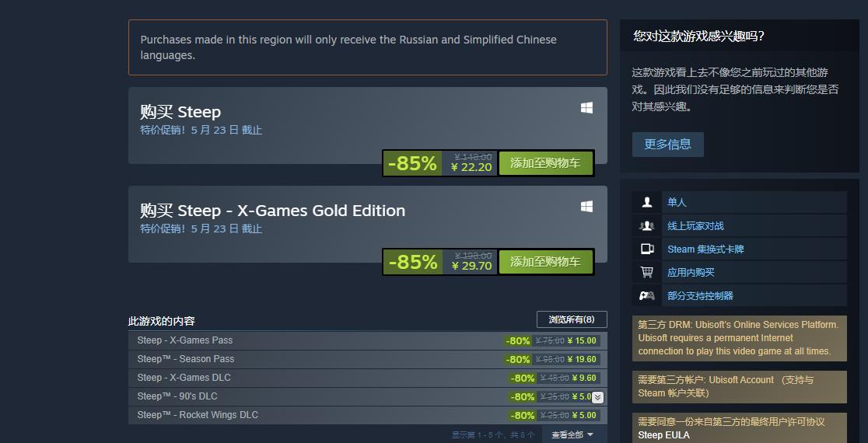Open Steep - X-Games Pass DLC row

tap(368, 340)
